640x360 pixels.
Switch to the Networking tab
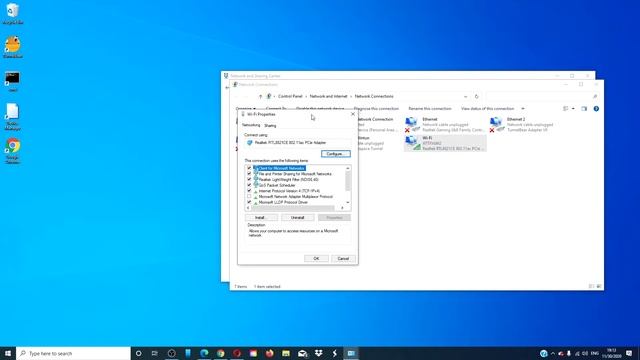click(x=251, y=125)
